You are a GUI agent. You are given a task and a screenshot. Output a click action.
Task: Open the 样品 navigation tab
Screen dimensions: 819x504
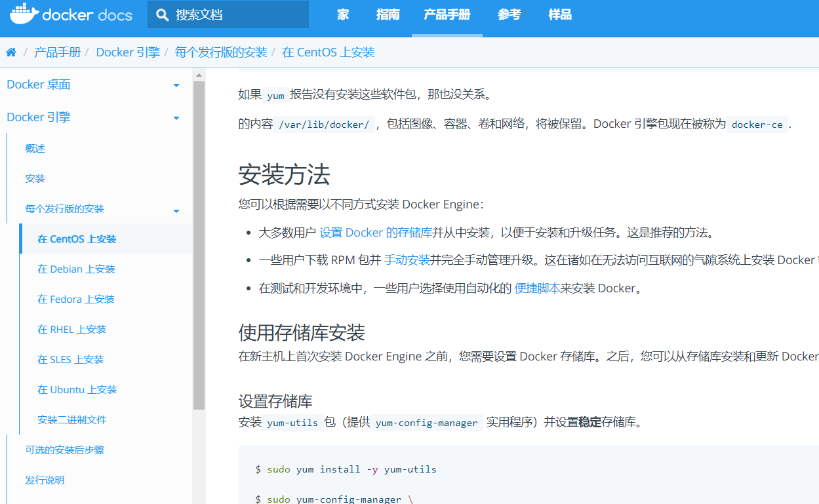point(560,14)
